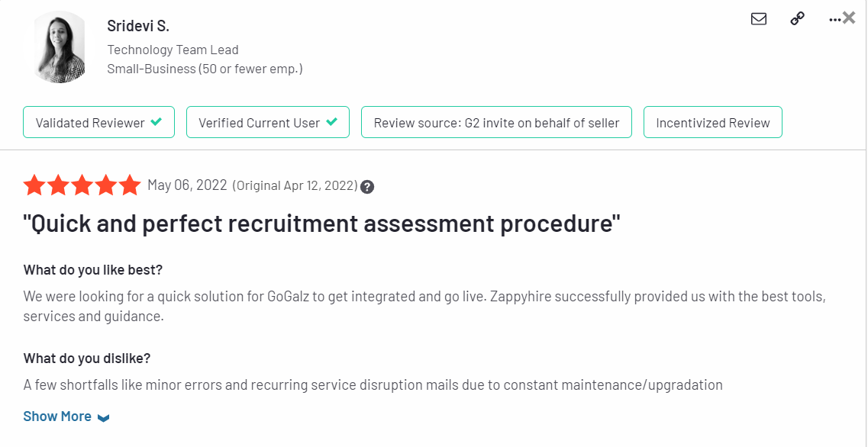Select the Validated Reviewer badge
This screenshot has height=447, width=868.
[x=98, y=122]
